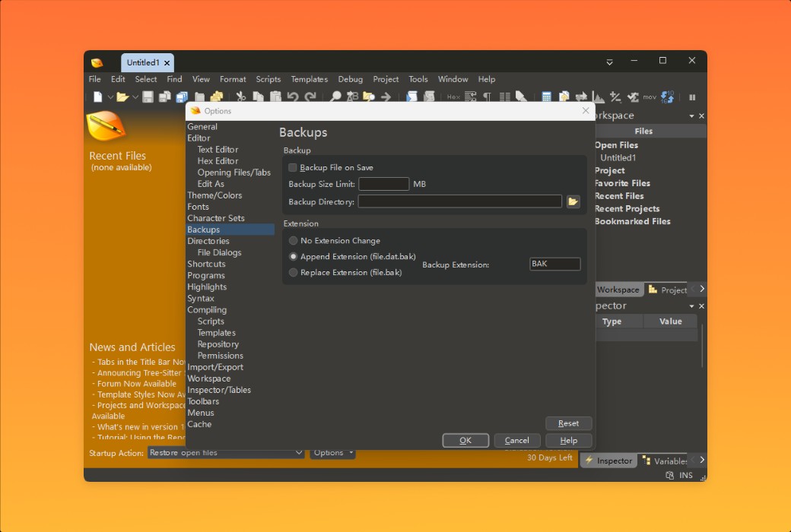Browse for a Backup Directory with the folder icon
Image resolution: width=791 pixels, height=532 pixels.
pyautogui.click(x=573, y=201)
